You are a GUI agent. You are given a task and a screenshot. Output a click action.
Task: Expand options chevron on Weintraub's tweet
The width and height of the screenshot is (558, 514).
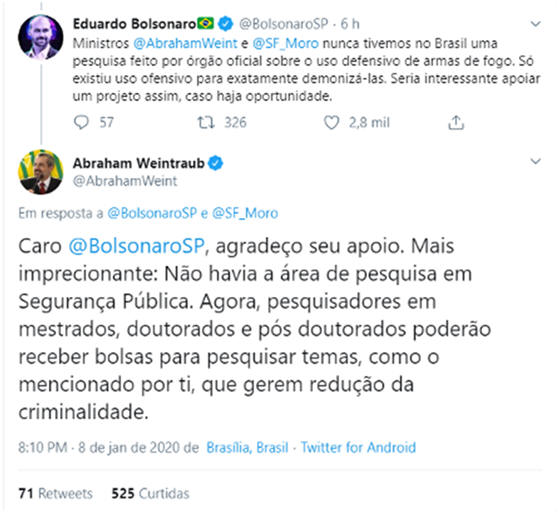535,161
